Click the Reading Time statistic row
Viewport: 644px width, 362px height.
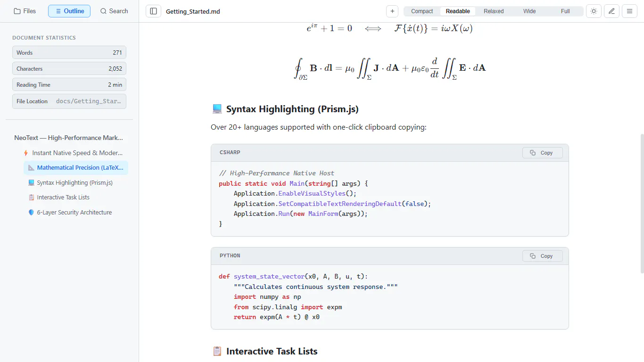[x=69, y=85]
